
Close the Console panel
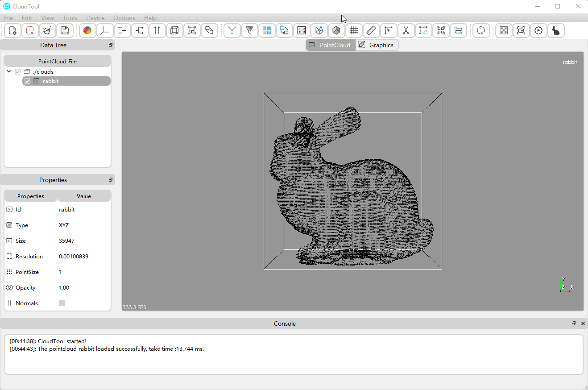583,324
